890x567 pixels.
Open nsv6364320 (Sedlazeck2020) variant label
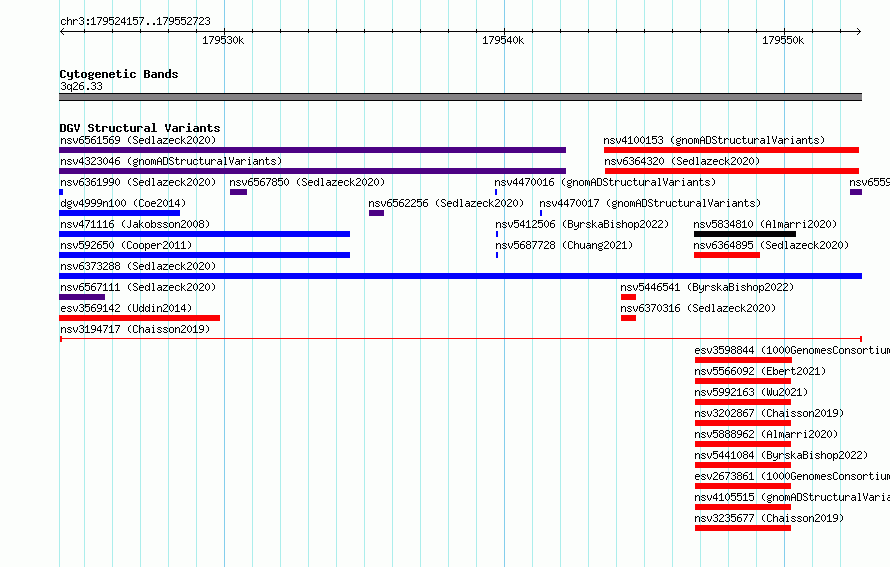click(682, 161)
